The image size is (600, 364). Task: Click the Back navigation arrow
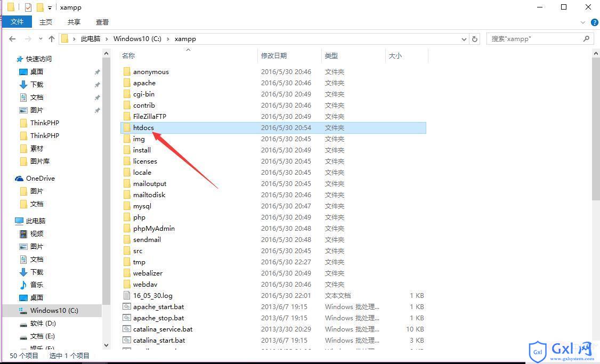pos(12,39)
